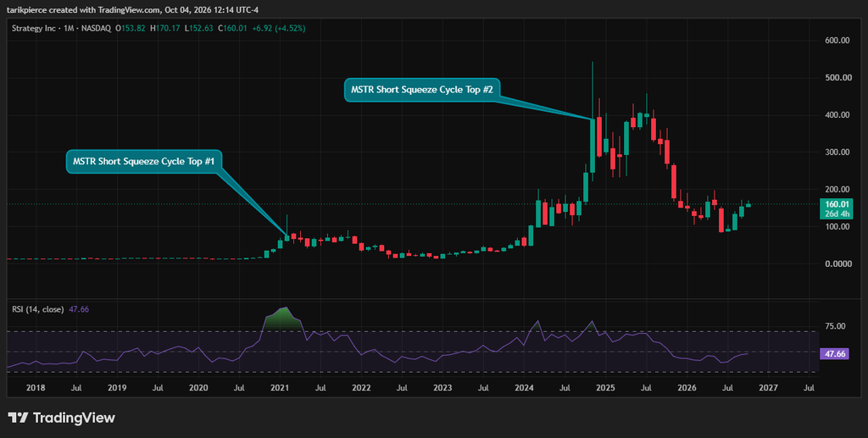The image size is (868, 438).
Task: Click the RSI 47.66 value next to indicator name
Action: tap(79, 309)
